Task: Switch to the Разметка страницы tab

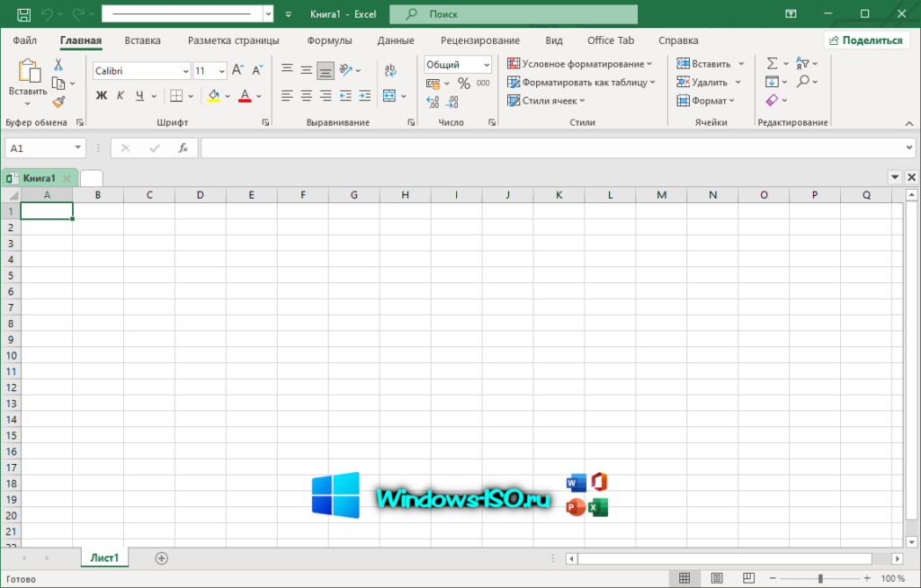Action: 234,40
